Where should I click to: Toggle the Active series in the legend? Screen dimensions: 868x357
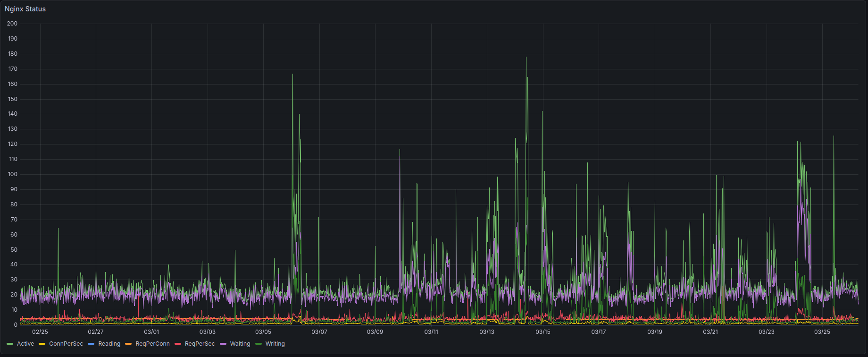(x=25, y=344)
